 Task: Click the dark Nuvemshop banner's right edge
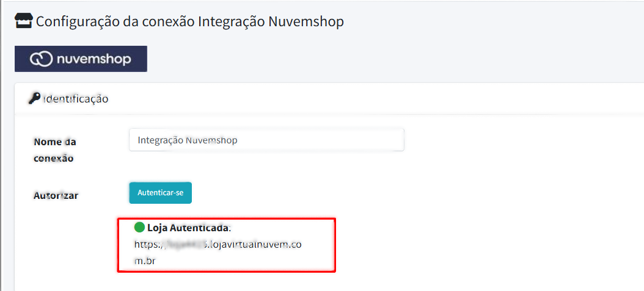(143, 59)
